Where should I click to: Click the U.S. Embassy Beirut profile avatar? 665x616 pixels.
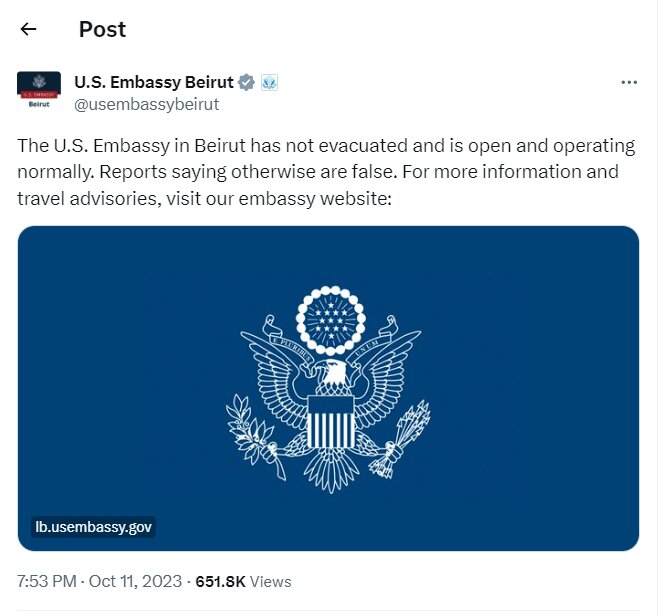tap(39, 91)
